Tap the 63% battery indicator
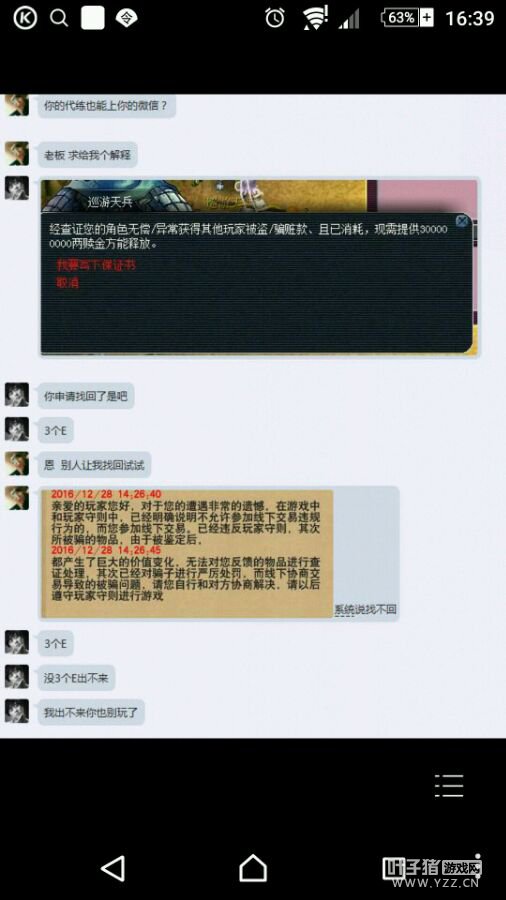The height and width of the screenshot is (900, 506). tap(407, 18)
